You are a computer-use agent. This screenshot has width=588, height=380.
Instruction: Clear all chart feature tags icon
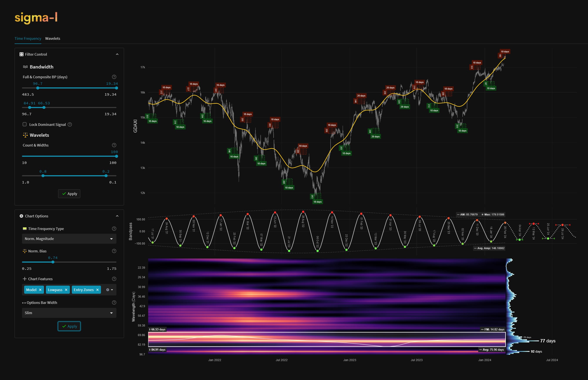(x=108, y=290)
